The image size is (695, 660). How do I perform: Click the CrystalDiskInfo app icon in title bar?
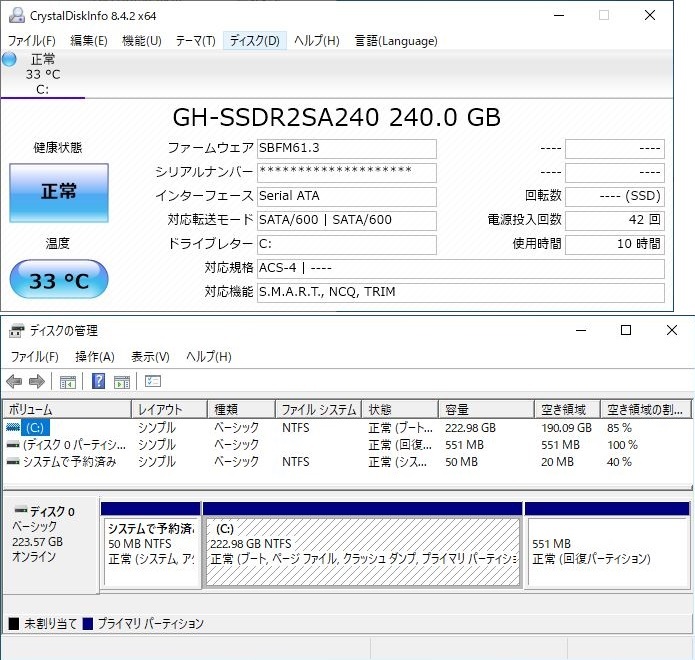click(x=17, y=16)
